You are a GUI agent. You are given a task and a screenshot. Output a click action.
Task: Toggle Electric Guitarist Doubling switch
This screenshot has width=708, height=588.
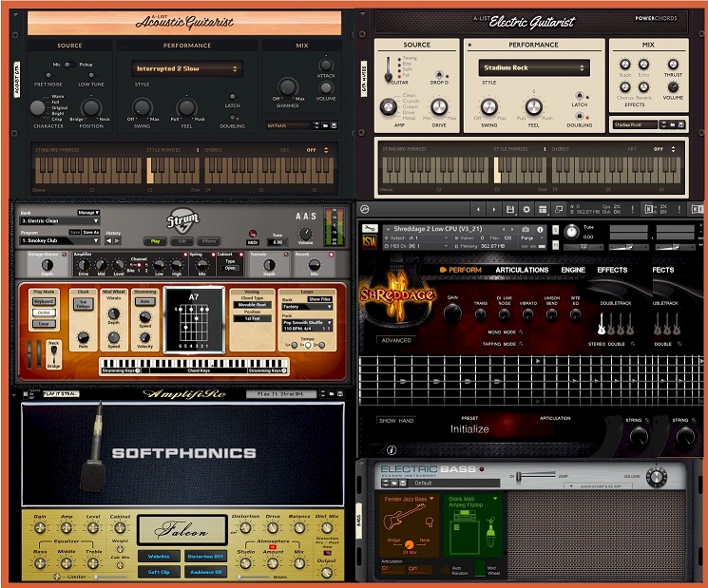580,116
